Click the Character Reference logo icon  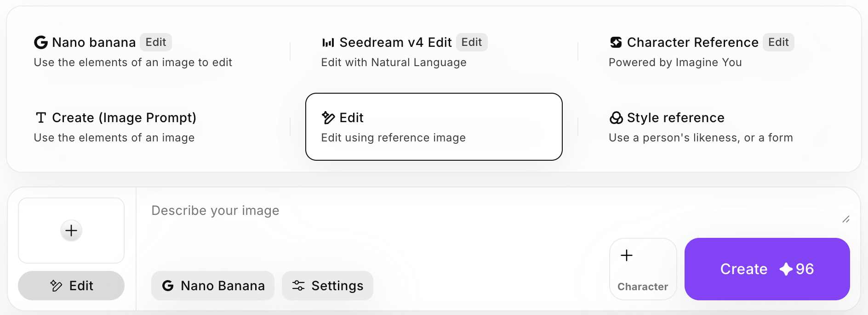pyautogui.click(x=616, y=43)
